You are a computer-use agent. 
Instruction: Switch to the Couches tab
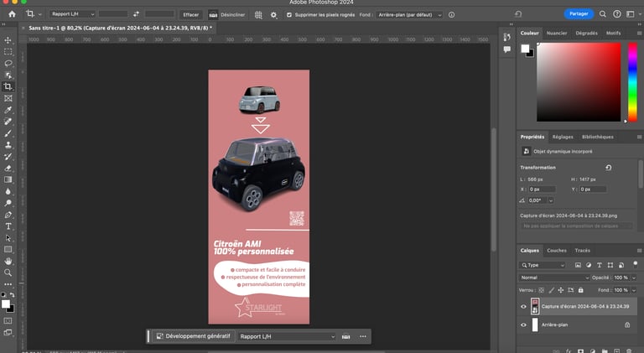pos(557,250)
